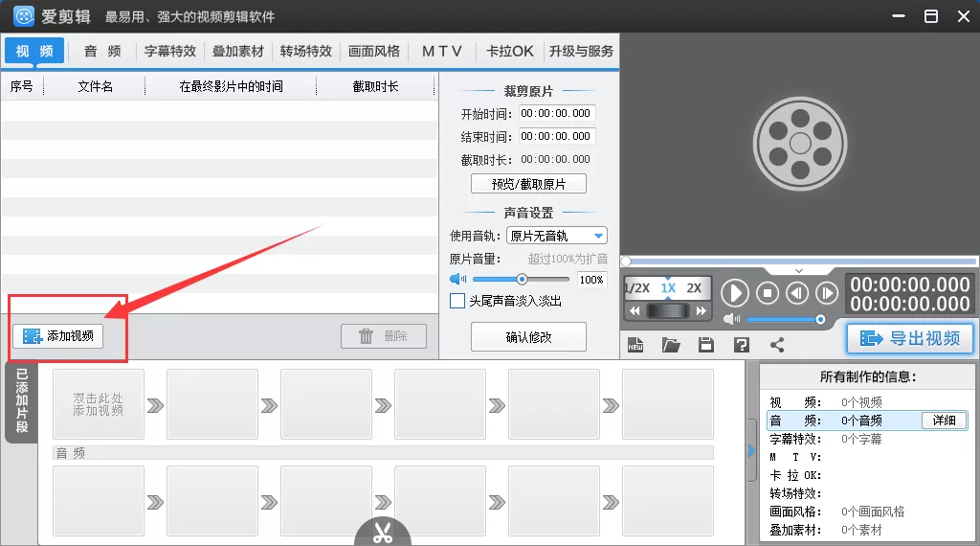
Task: Open the 升级与服务 tab
Action: coord(581,51)
